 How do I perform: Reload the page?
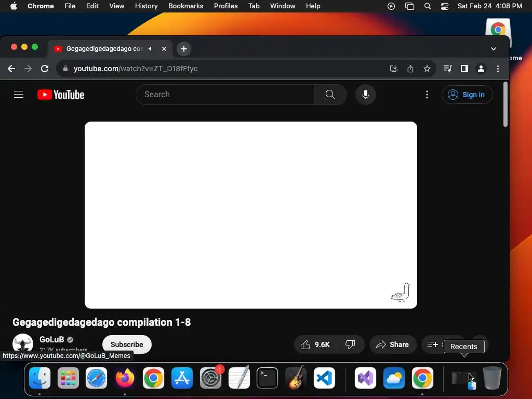45,69
